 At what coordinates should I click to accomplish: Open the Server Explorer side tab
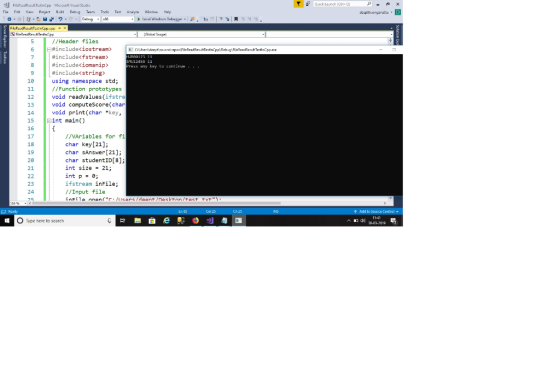(x=5, y=37)
